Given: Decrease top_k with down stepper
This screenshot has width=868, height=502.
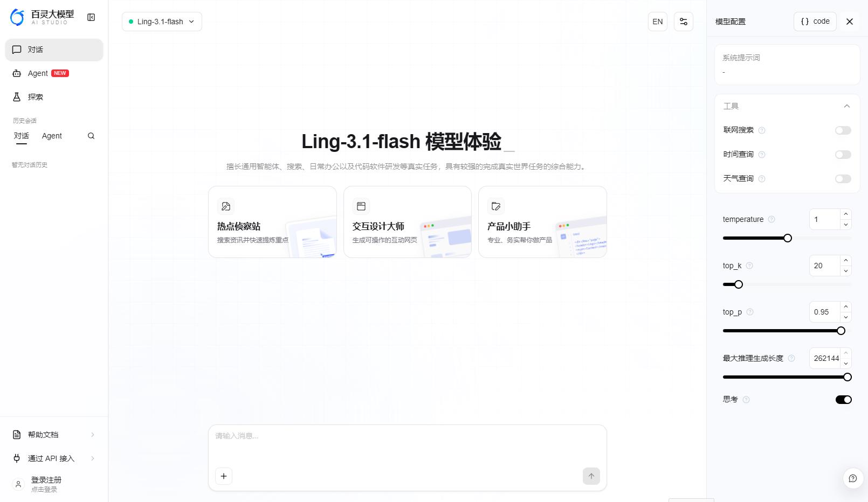Looking at the screenshot, I should pos(846,271).
